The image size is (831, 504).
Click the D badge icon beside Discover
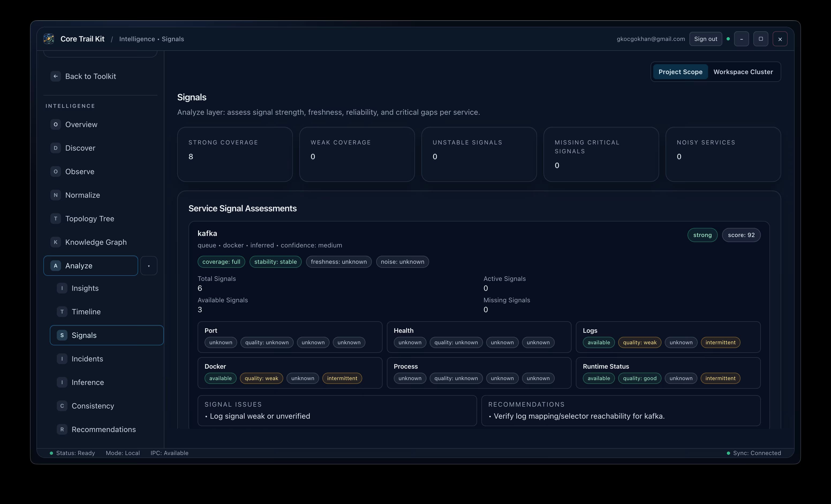56,148
